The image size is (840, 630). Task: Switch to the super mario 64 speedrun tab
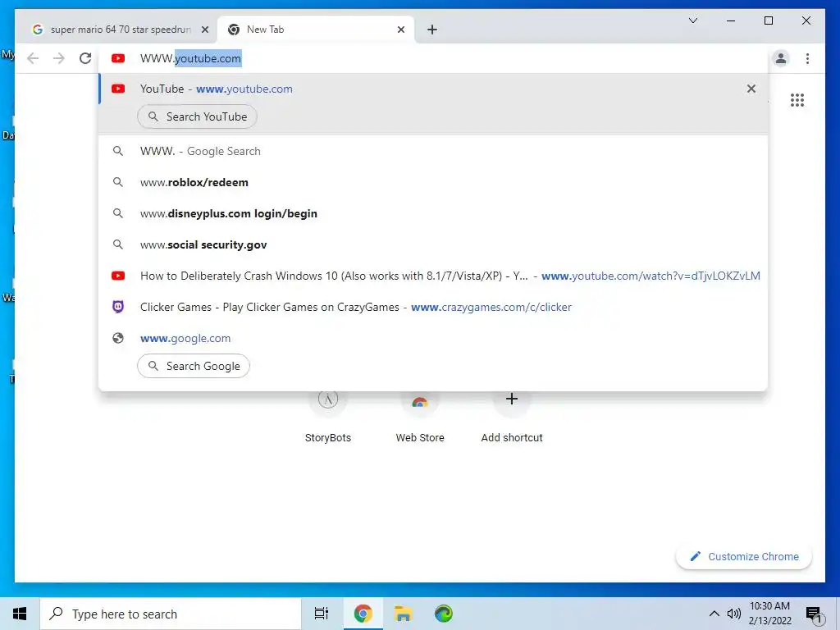tap(116, 30)
